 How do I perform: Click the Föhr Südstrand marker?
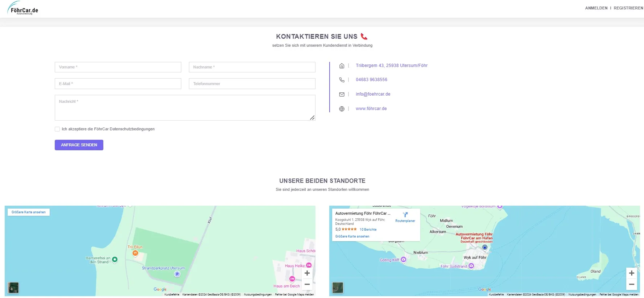point(471,266)
